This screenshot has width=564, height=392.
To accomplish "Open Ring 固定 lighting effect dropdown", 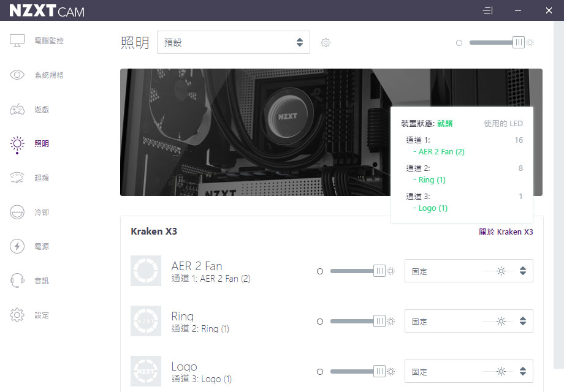I will point(469,321).
